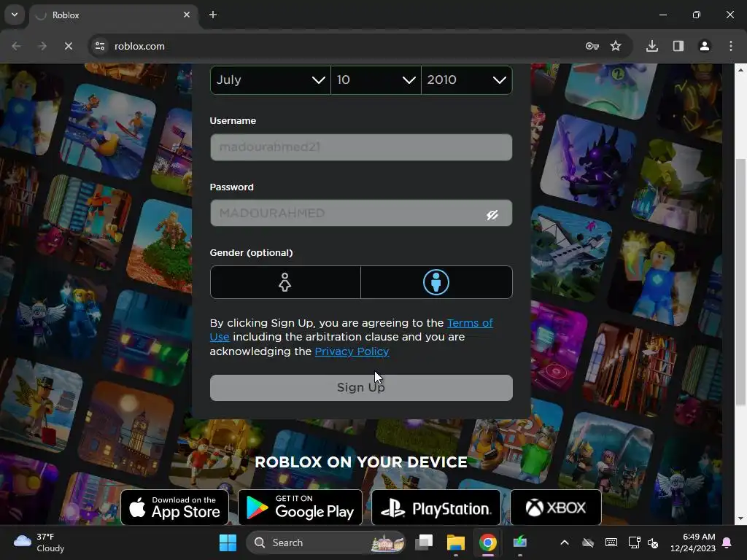The height and width of the screenshot is (560, 747).
Task: Click the Xbox badge
Action: click(556, 507)
